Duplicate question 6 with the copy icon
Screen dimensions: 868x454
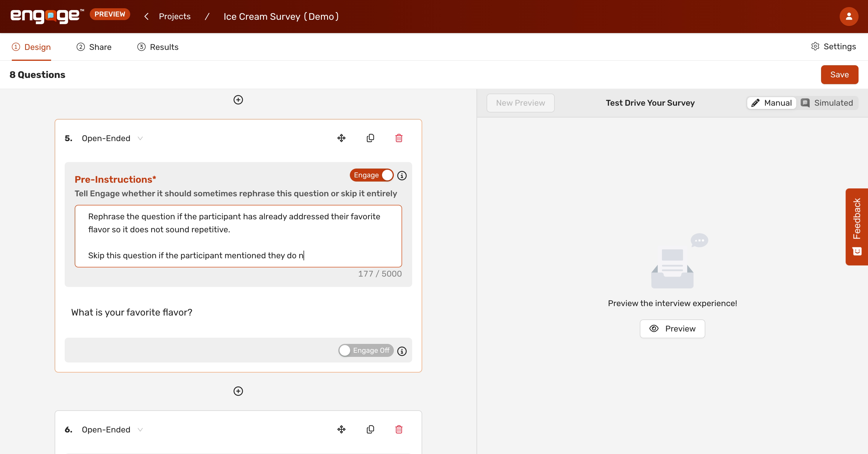click(370, 429)
